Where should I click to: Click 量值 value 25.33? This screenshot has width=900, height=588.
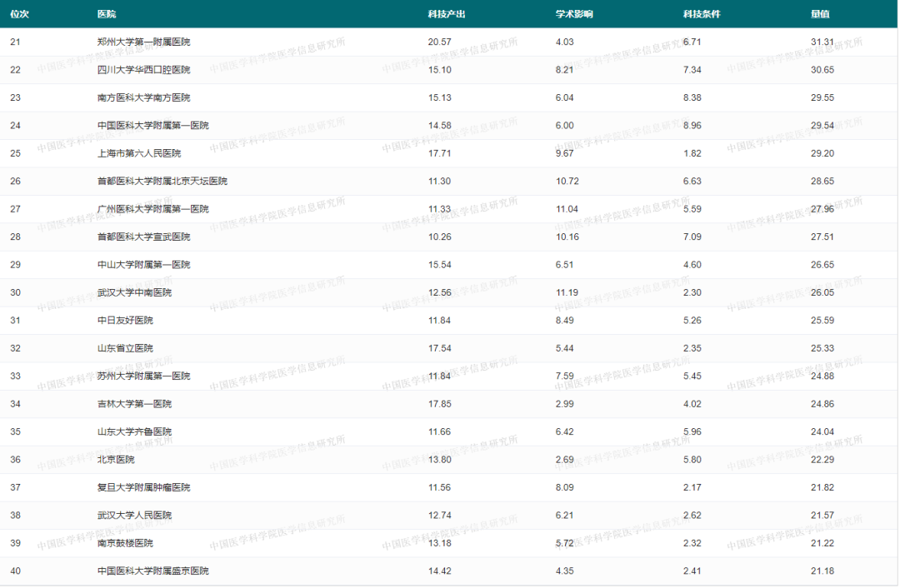822,348
